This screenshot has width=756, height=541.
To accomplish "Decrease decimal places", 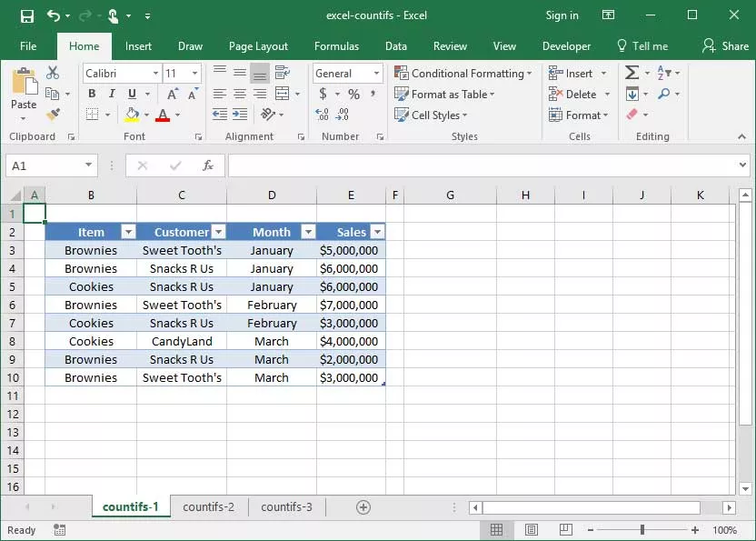I will (x=342, y=115).
